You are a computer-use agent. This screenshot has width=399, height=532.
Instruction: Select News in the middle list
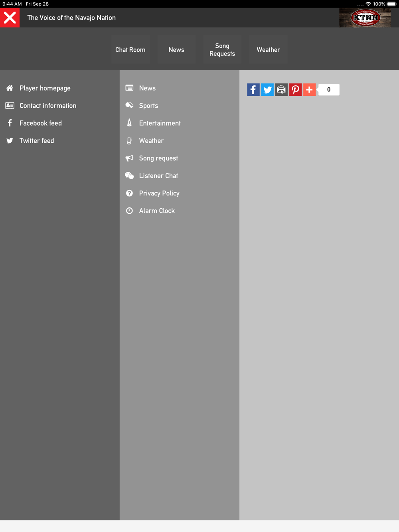click(147, 88)
